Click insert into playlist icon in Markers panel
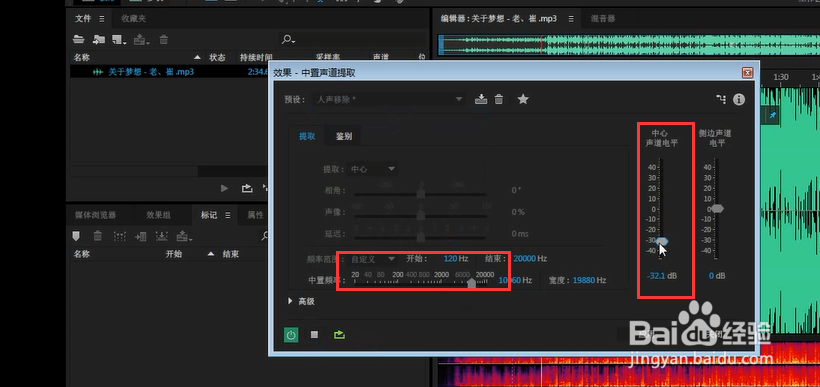820x387 pixels. [x=141, y=236]
